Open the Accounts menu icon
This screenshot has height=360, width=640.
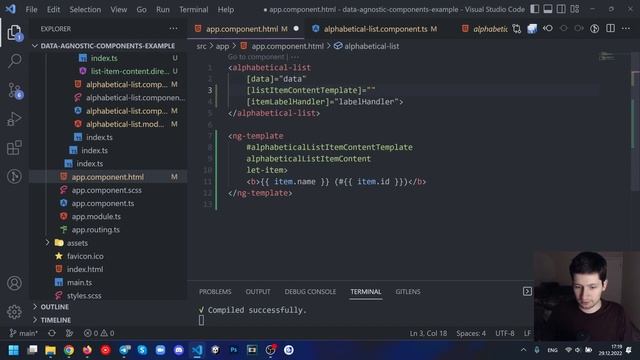pyautogui.click(x=14, y=283)
